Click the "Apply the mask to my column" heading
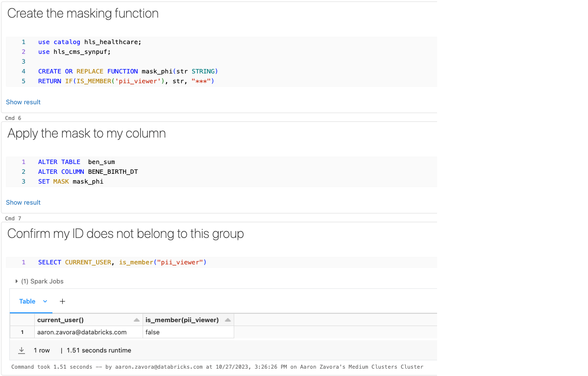Image resolution: width=588 pixels, height=376 pixels. pos(86,134)
